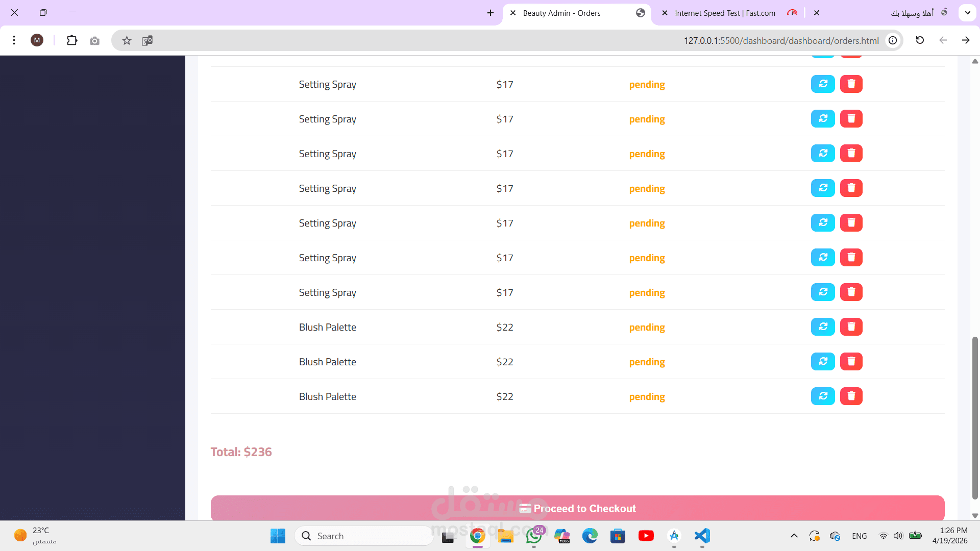Update status of first Blush Palette order
The image size is (980, 551).
coord(823,327)
